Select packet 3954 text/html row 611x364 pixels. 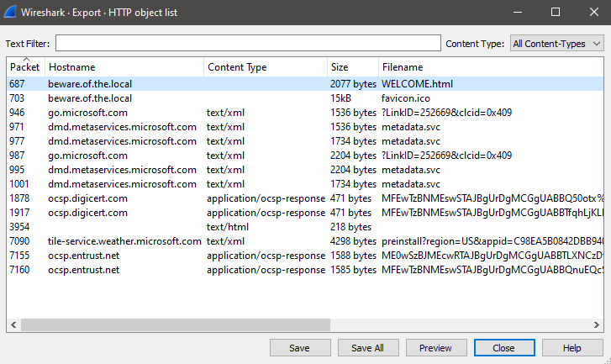(x=305, y=227)
